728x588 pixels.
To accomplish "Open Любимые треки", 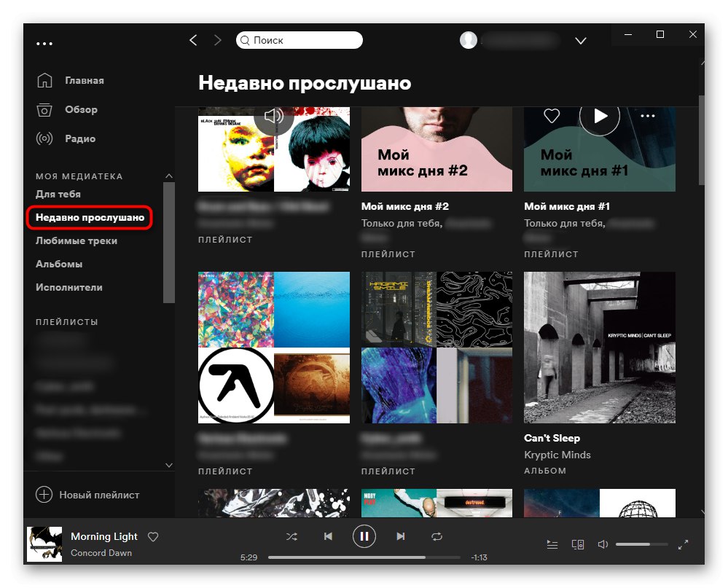I will (x=77, y=240).
